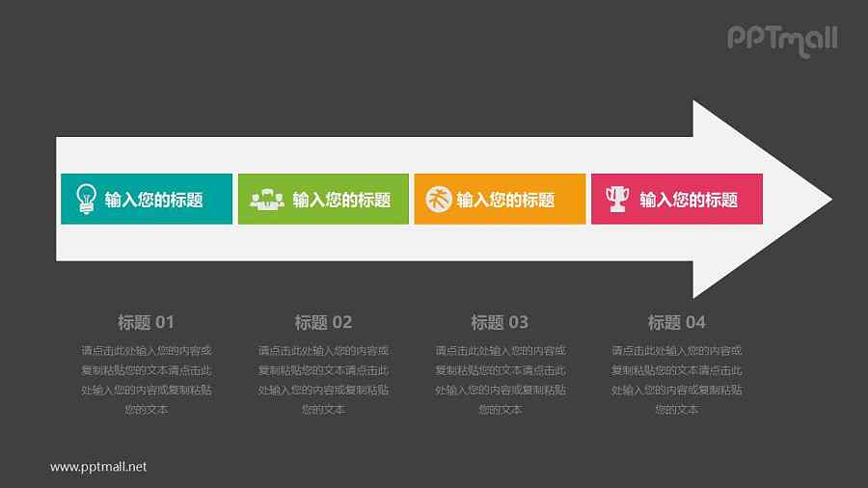Select the orange box title text 输入您的标题

[x=505, y=200]
